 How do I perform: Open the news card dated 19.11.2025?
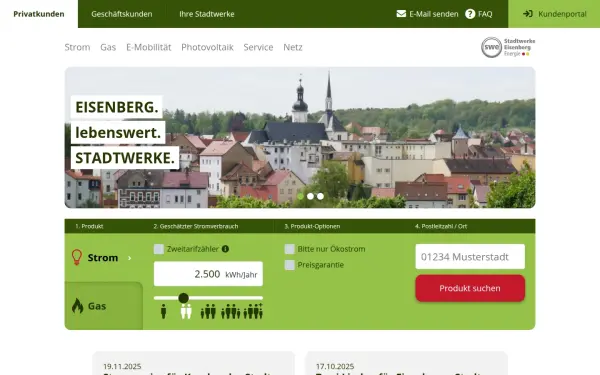[194, 363]
